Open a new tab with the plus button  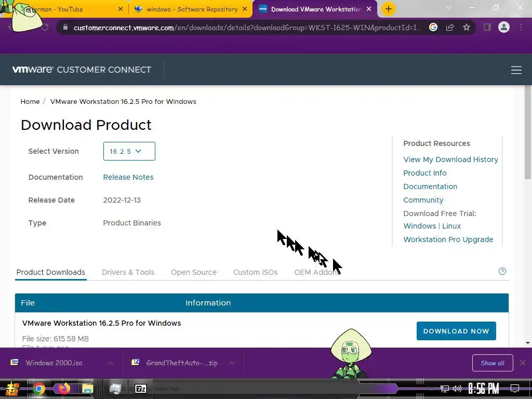coord(389,9)
